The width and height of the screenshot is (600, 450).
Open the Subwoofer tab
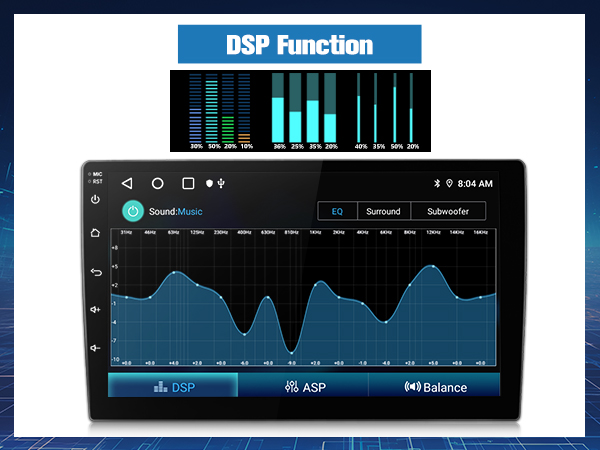pyautogui.click(x=446, y=211)
